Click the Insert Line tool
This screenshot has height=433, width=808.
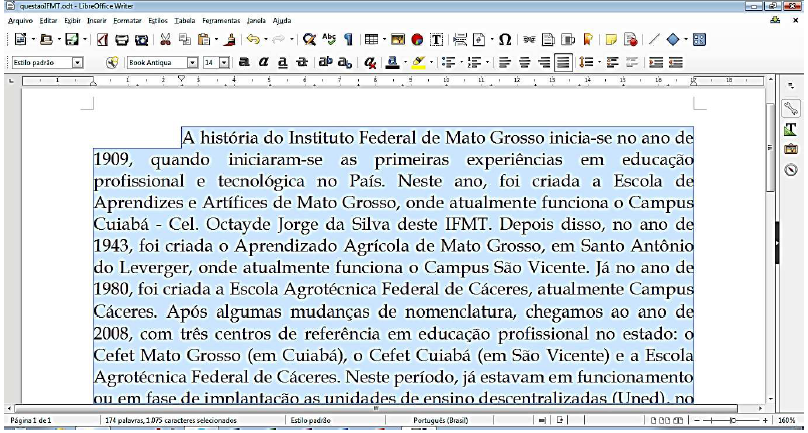click(654, 40)
